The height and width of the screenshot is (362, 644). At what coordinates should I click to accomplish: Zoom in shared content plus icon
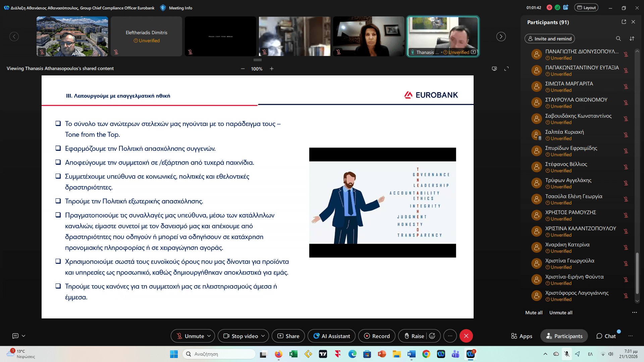tap(272, 69)
